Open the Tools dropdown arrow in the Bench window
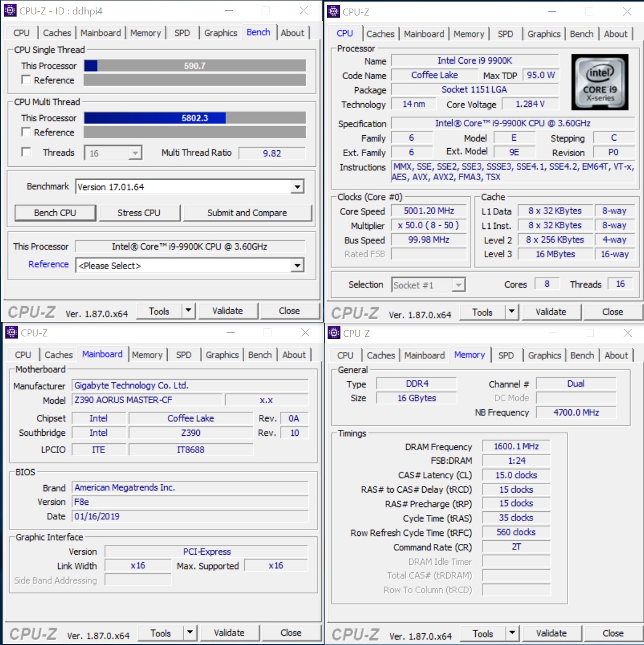Viewport: 644px width, 645px height. [x=188, y=311]
